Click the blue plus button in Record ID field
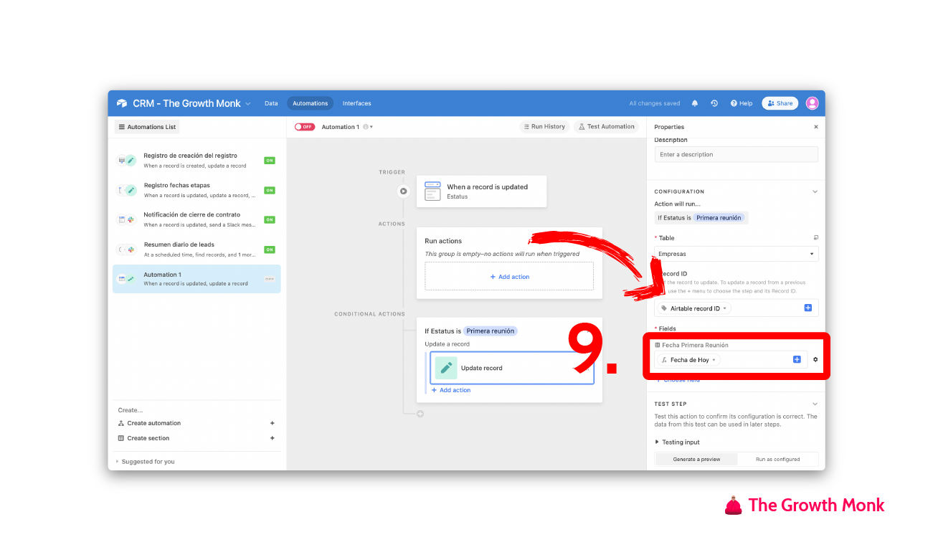933x560 pixels. [808, 308]
